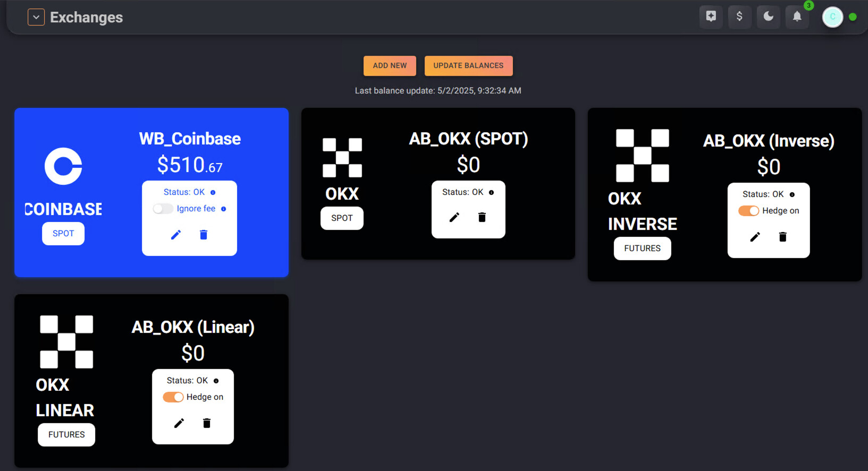Click the Exchanges page heading
868x471 pixels.
87,18
